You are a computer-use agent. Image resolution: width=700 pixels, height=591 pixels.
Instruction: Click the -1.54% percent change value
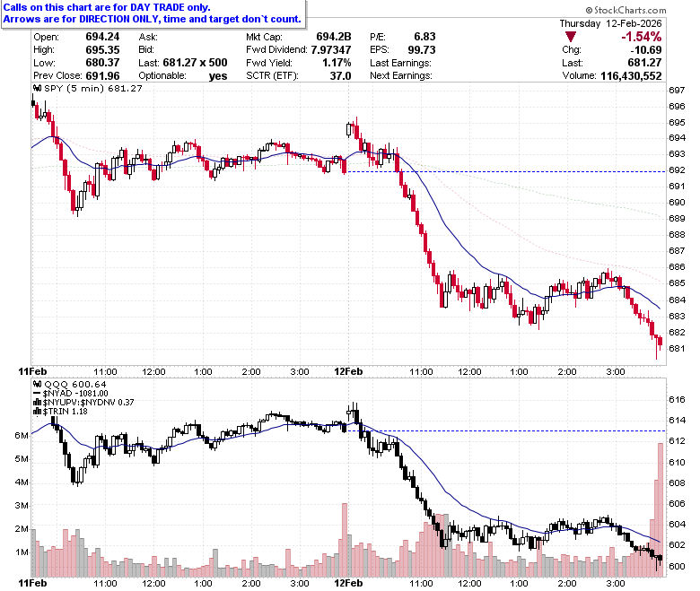641,37
